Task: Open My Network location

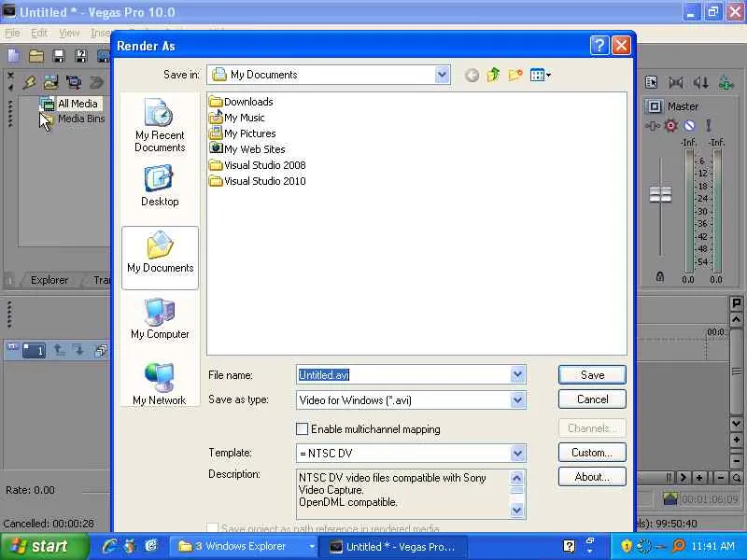Action: pos(159,384)
